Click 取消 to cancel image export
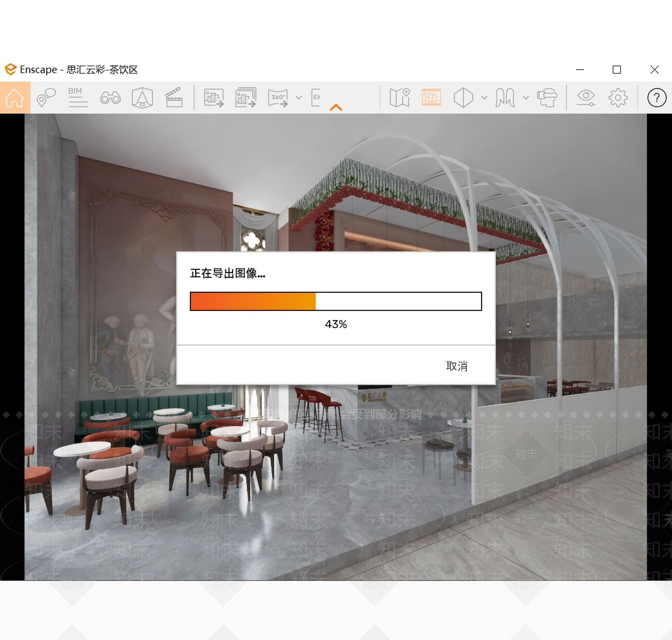This screenshot has width=672, height=640. tap(457, 366)
